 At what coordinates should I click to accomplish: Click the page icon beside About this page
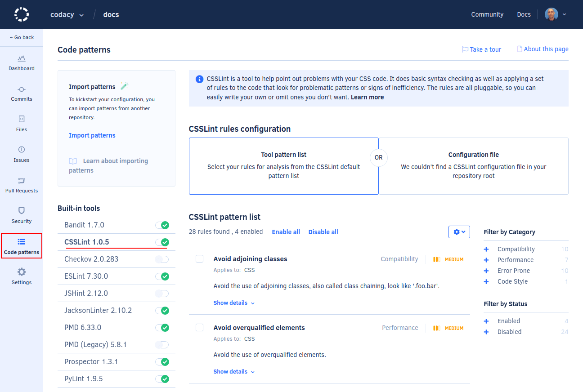click(520, 49)
